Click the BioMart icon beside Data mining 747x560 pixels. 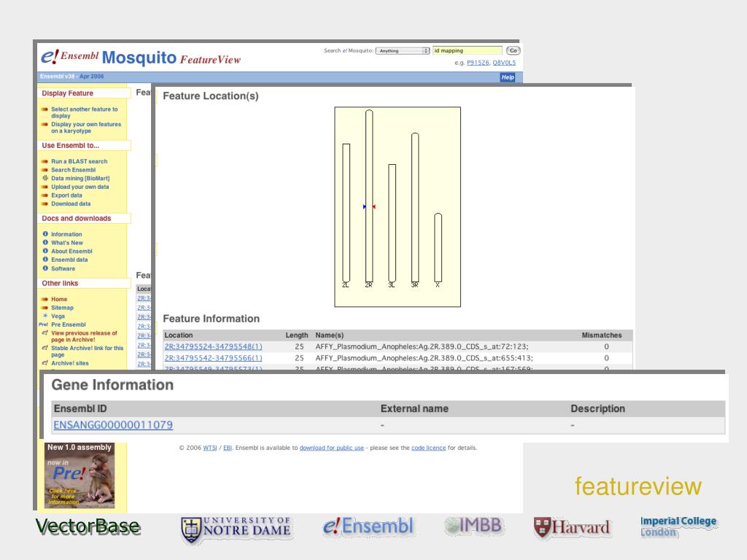tap(45, 178)
